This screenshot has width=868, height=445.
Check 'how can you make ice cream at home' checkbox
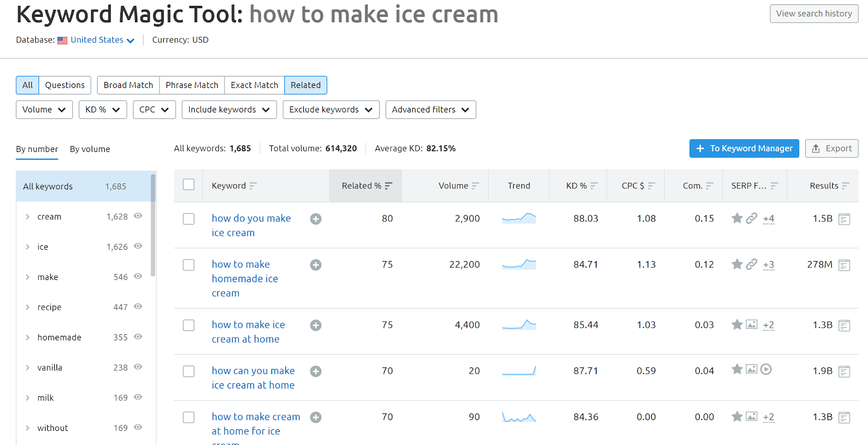point(189,371)
